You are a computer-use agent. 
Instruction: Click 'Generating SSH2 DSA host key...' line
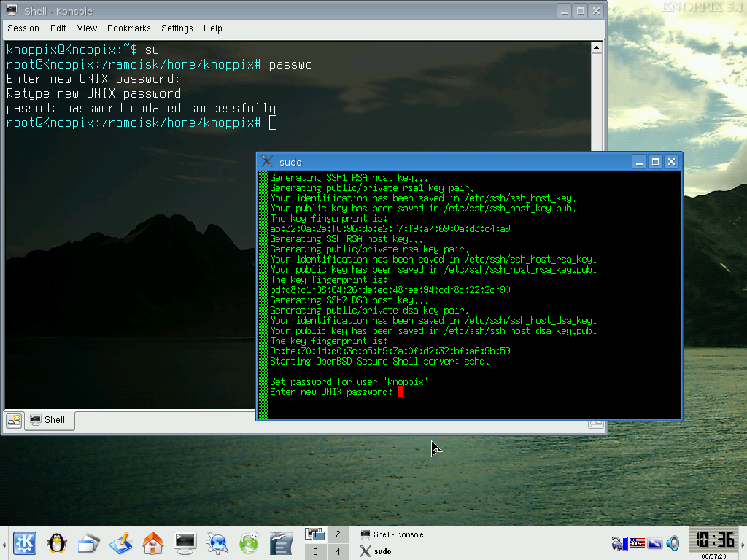[349, 300]
